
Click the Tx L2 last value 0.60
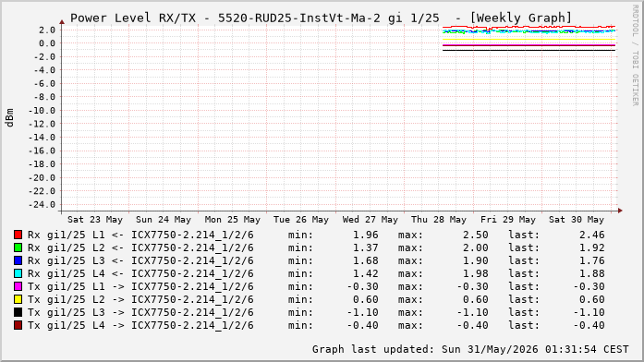(592, 299)
